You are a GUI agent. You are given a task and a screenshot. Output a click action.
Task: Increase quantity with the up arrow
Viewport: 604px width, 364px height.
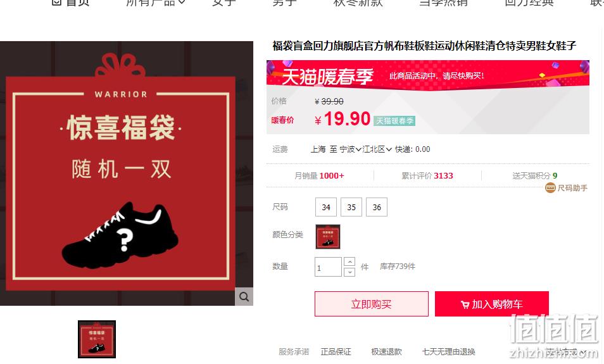click(x=349, y=262)
